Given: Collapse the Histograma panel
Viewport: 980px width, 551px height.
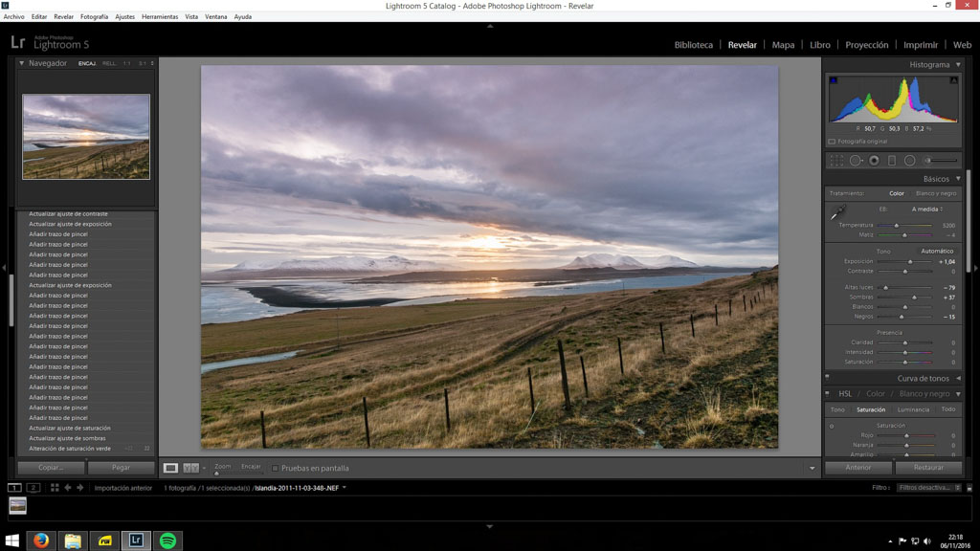Looking at the screenshot, I should click(x=958, y=65).
